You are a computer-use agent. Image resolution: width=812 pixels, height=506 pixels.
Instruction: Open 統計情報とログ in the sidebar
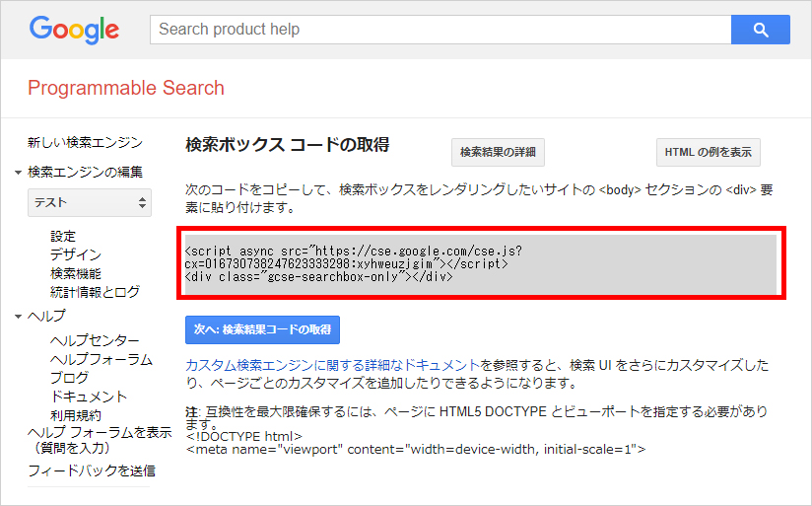coord(95,292)
